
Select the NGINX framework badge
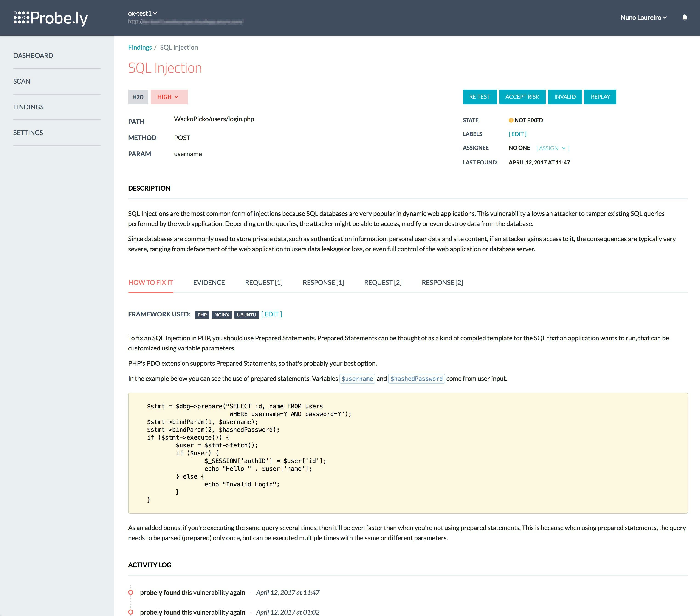click(x=222, y=314)
